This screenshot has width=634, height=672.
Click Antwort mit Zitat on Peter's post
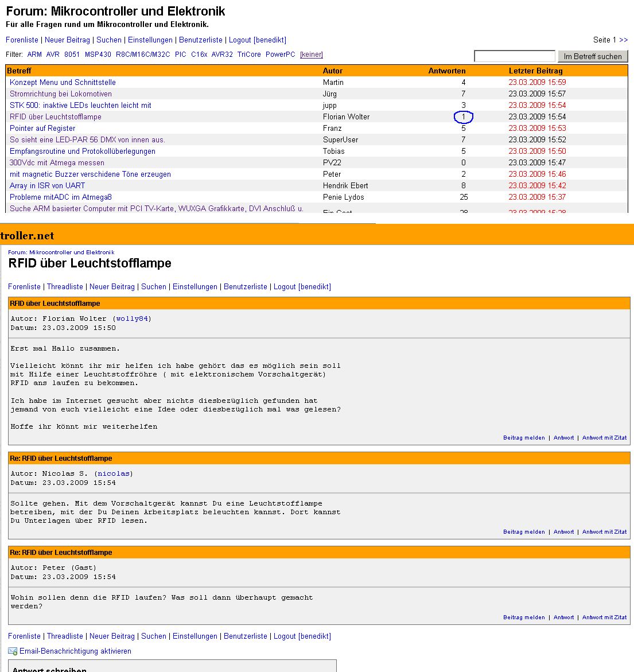(x=604, y=617)
